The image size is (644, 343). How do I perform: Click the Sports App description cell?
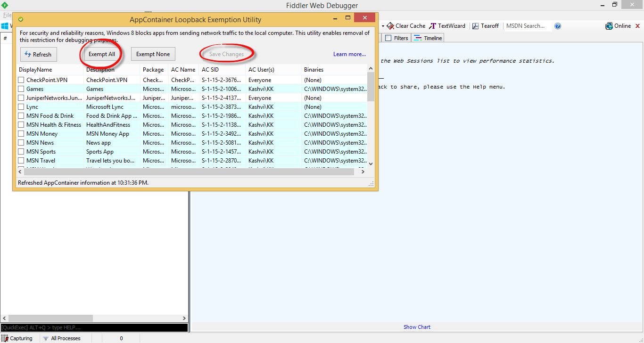click(100, 152)
